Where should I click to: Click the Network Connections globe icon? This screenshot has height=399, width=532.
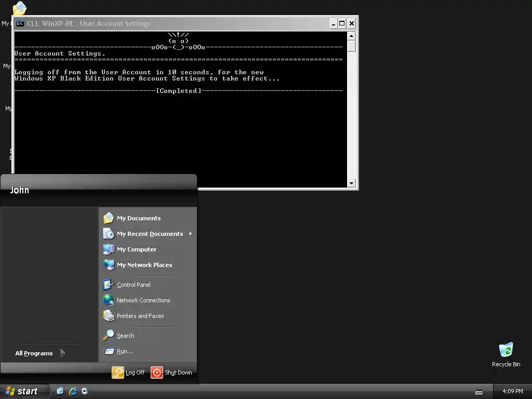109,300
